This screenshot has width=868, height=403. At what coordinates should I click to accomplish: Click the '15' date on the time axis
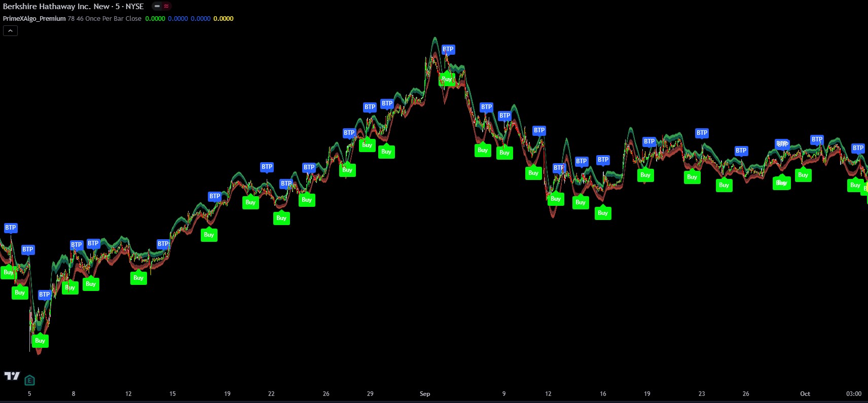(172, 394)
